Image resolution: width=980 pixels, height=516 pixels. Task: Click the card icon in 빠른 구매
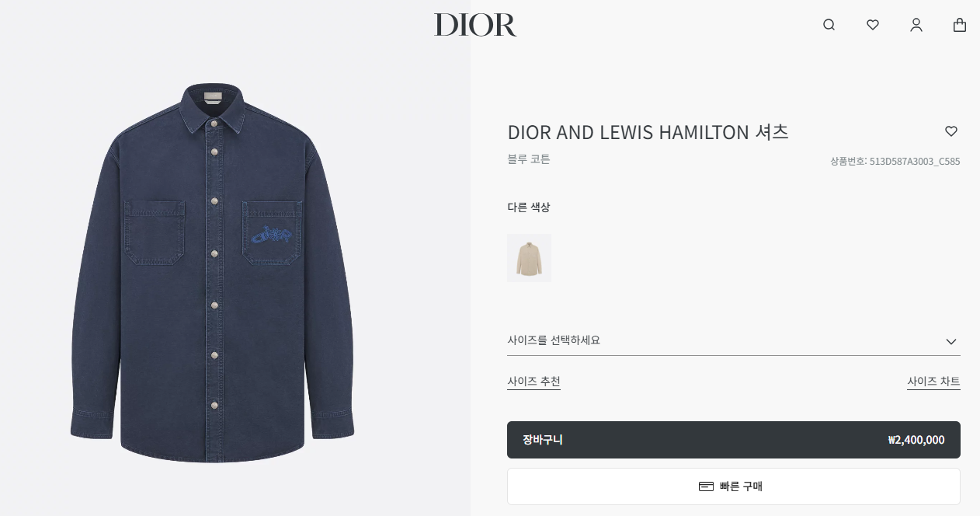[x=706, y=486]
